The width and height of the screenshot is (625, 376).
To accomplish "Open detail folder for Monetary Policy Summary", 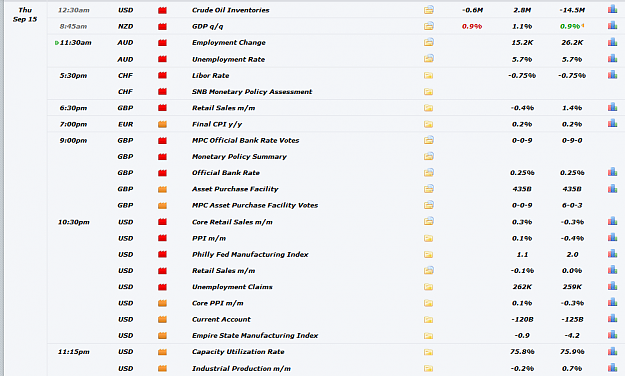I will 428,156.
